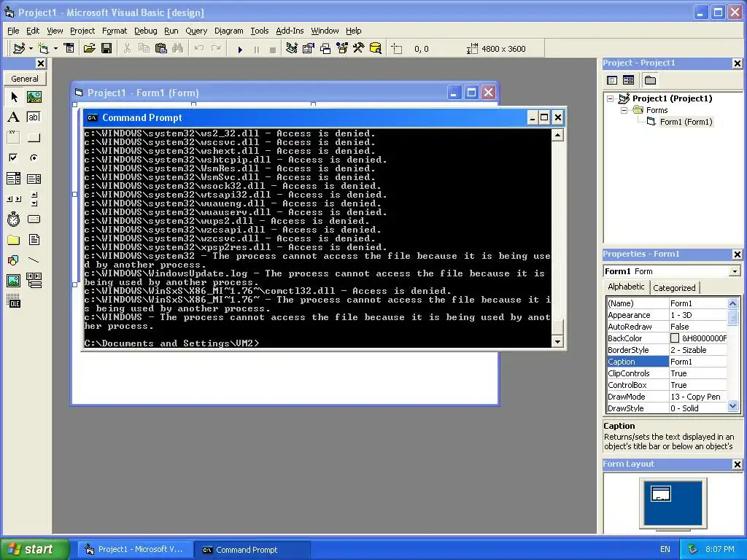The height and width of the screenshot is (560, 747).
Task: Select the OptionButton control tool
Action: point(34,157)
